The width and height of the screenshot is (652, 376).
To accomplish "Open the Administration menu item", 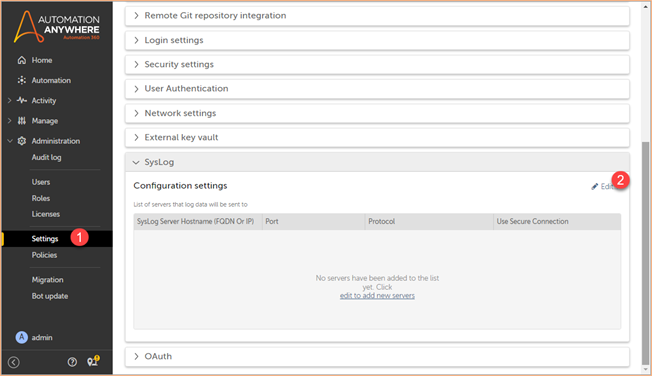I will pos(56,141).
